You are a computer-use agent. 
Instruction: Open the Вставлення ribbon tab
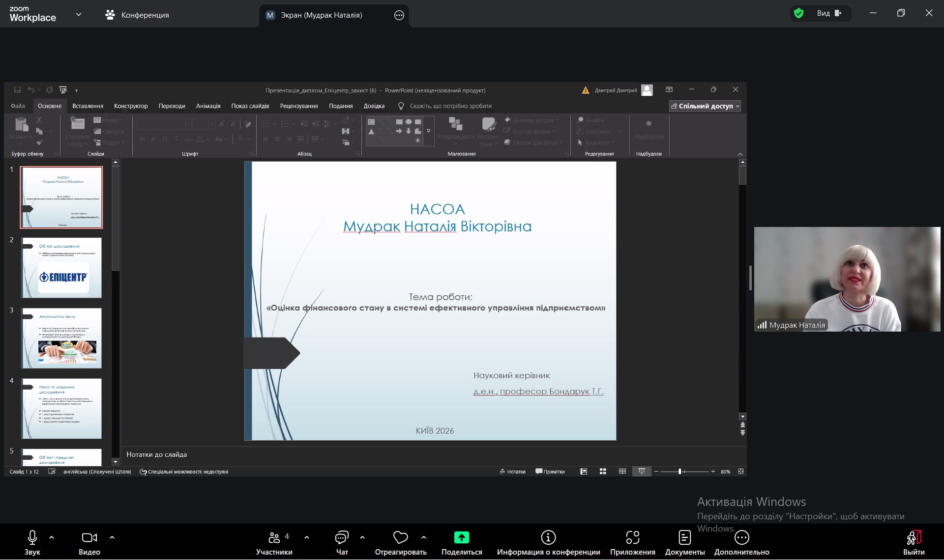coord(88,106)
